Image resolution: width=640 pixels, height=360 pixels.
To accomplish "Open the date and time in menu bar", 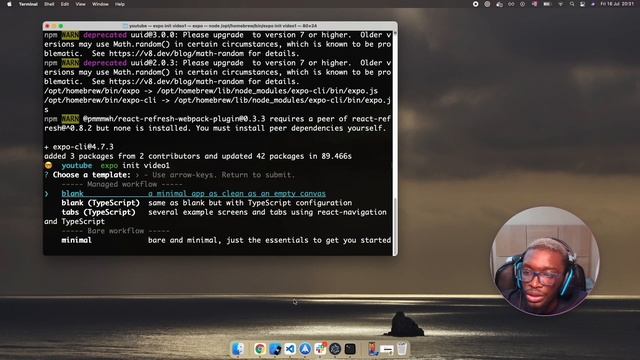I will pos(617,4).
